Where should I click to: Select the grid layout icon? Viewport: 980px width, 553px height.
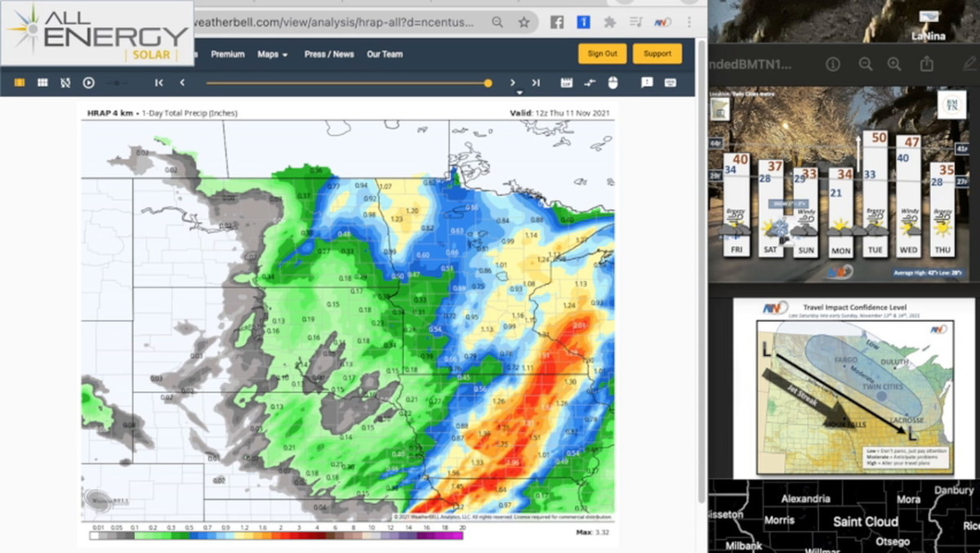pyautogui.click(x=42, y=83)
